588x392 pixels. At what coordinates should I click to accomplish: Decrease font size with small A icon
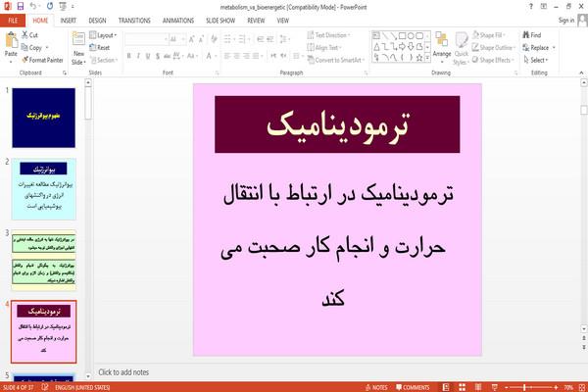[x=201, y=38]
